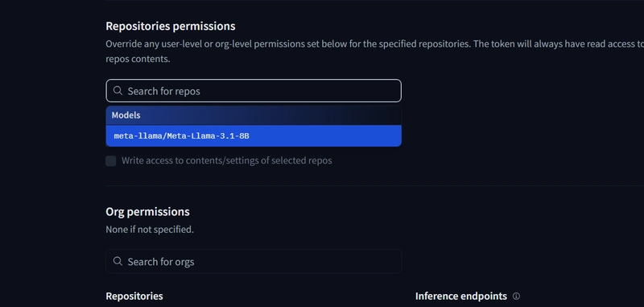Click the magnifier icon in orgs search
Screen dimensions: 644x307
pos(118,261)
